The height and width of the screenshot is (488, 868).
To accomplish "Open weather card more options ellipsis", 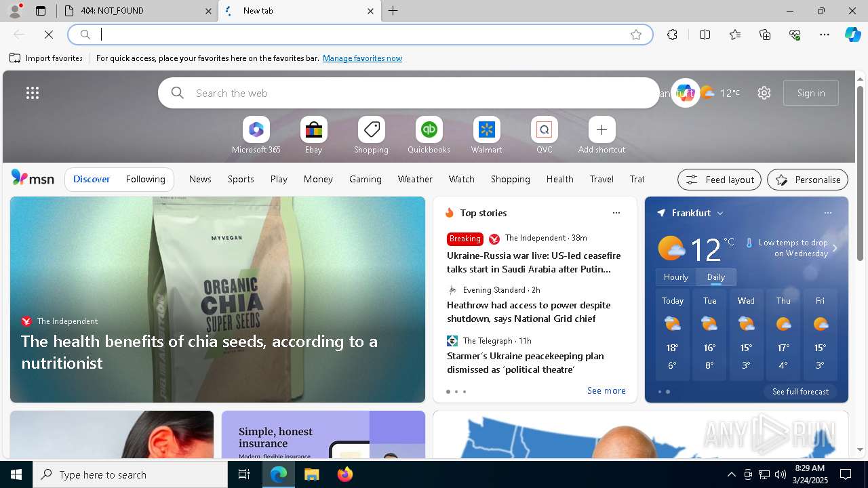I will [828, 213].
